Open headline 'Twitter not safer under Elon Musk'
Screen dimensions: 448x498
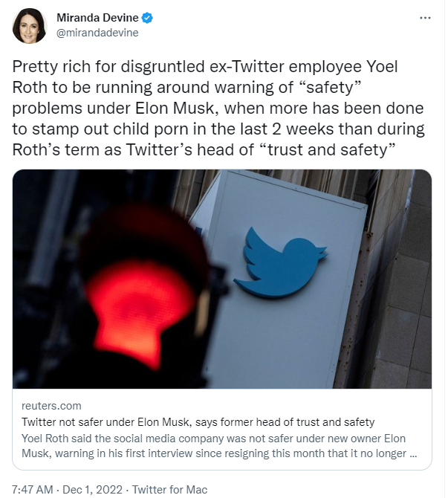tap(198, 422)
